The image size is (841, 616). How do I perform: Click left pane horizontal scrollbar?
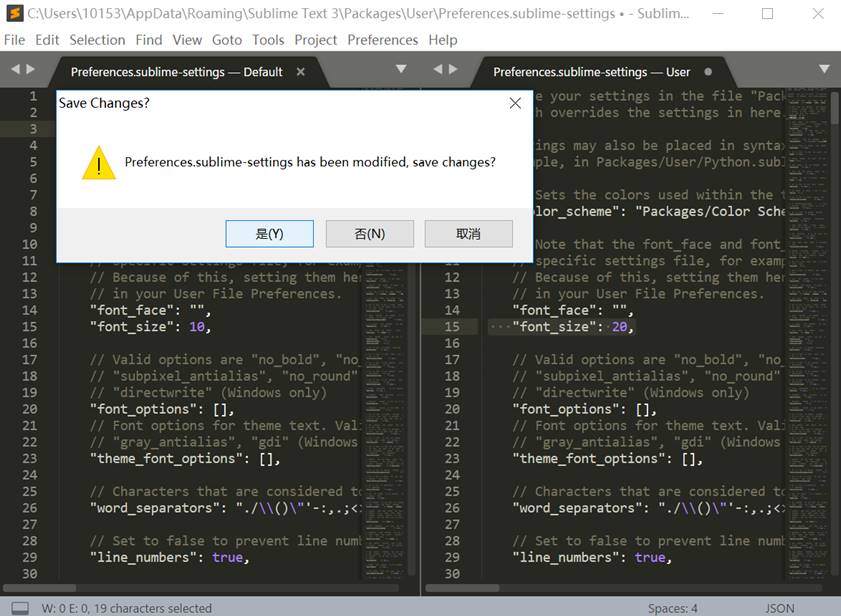(39, 588)
